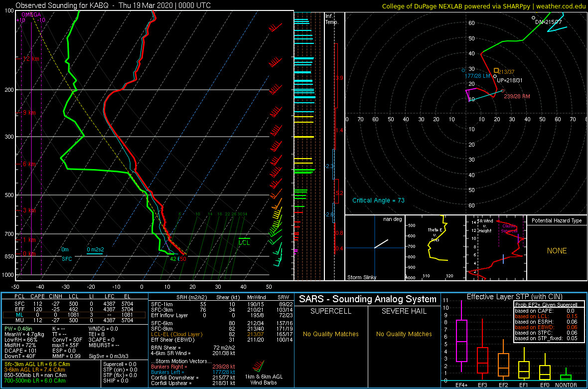Click the Sfc-3km AGL LR lapse rate line

[37, 364]
